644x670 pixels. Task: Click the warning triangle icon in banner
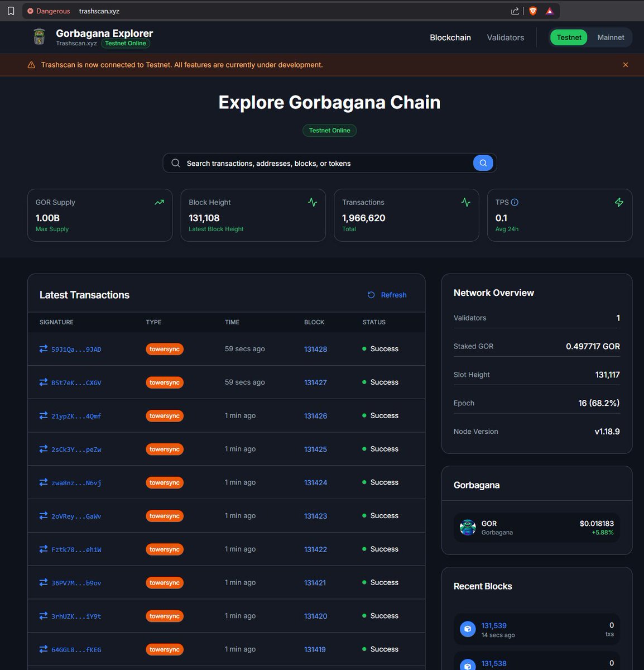(31, 65)
